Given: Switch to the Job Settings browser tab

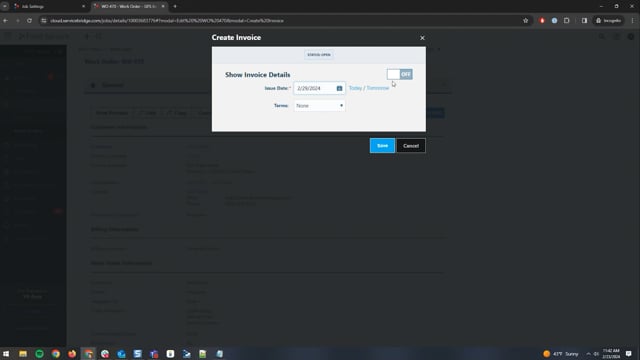Looking at the screenshot, I should [x=48, y=7].
